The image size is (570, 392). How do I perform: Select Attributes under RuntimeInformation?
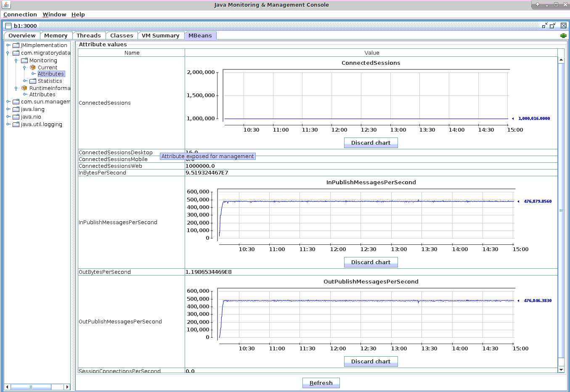coord(42,95)
